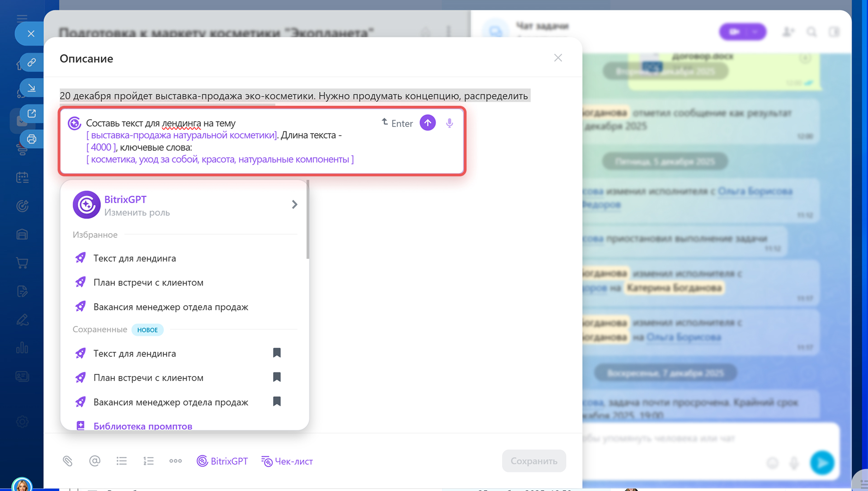This screenshot has width=868, height=491.
Task: Open more formatting options (three dots)
Action: pos(175,461)
